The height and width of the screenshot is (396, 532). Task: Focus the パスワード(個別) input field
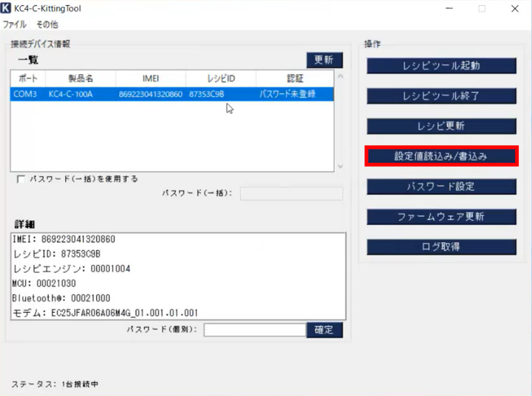coord(255,330)
